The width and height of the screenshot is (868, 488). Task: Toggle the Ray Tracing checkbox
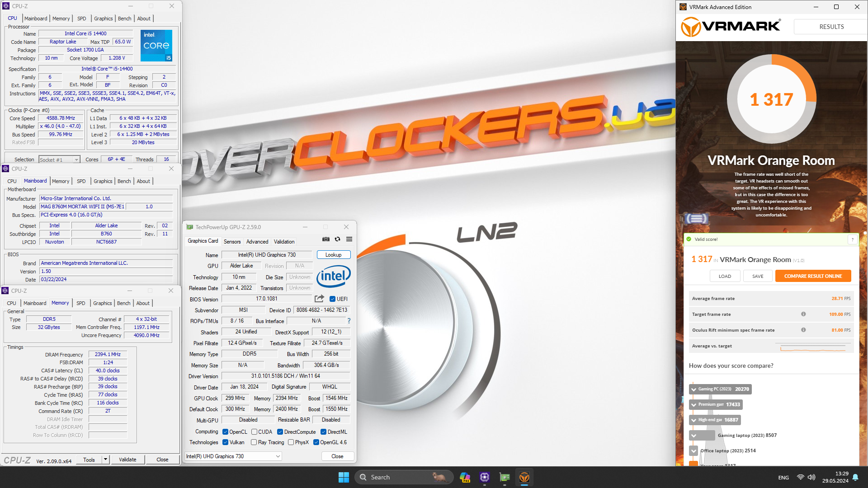(254, 442)
